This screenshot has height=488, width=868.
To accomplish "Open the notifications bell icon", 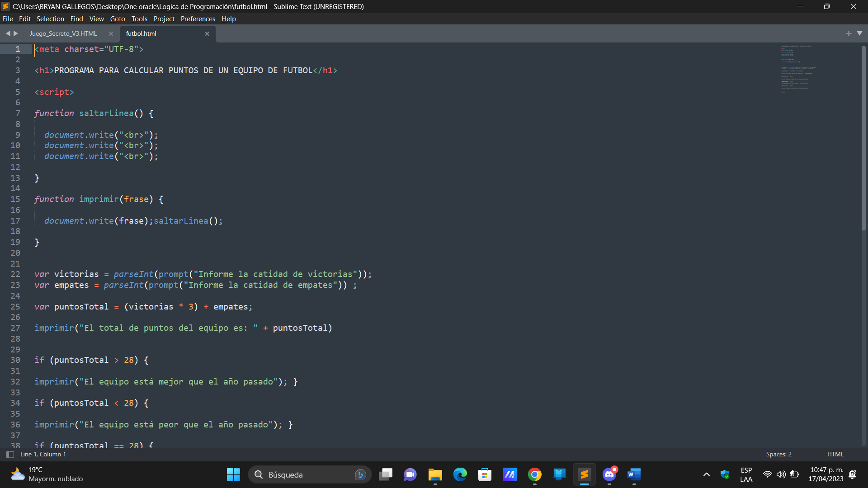I will (x=853, y=474).
